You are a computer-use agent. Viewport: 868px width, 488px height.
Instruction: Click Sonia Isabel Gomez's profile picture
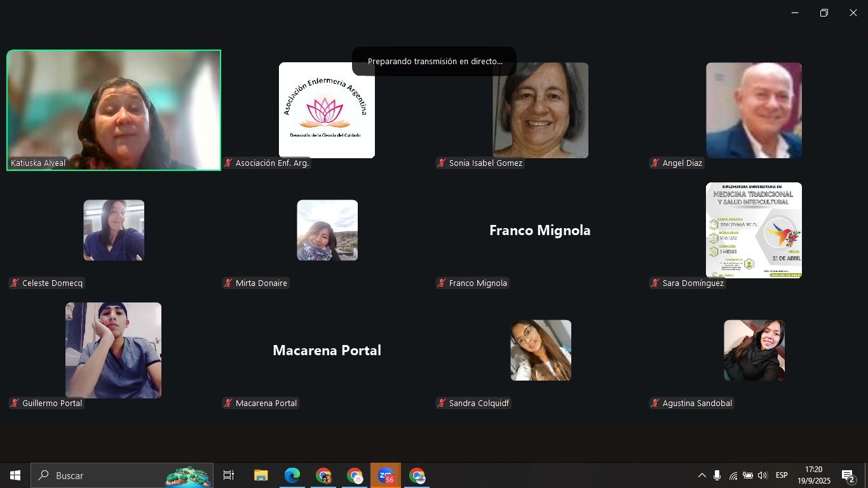540,110
